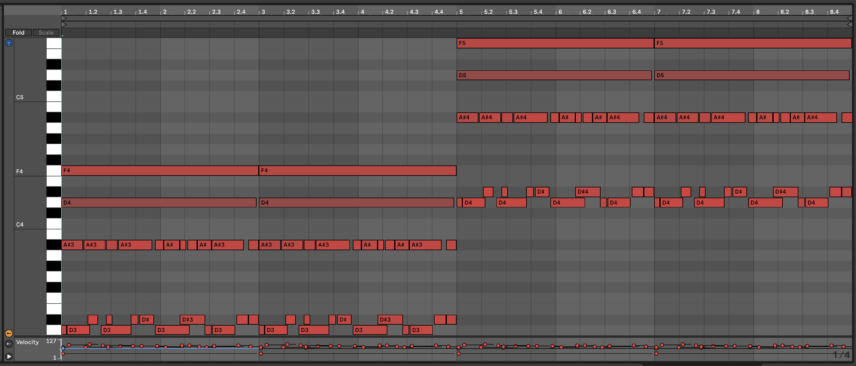
Task: Select the blue velocity marker at bar 1
Action: click(63, 348)
